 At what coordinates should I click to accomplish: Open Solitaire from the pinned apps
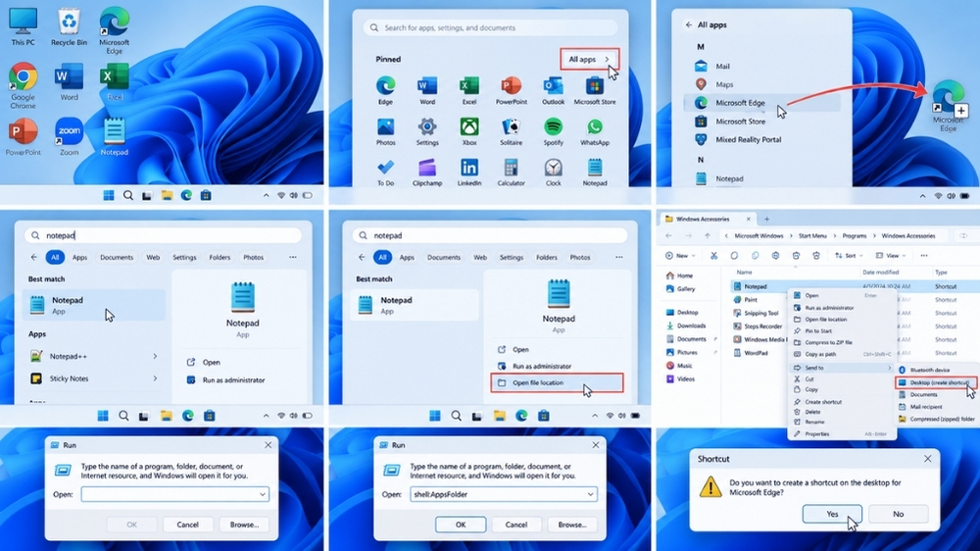point(511,131)
